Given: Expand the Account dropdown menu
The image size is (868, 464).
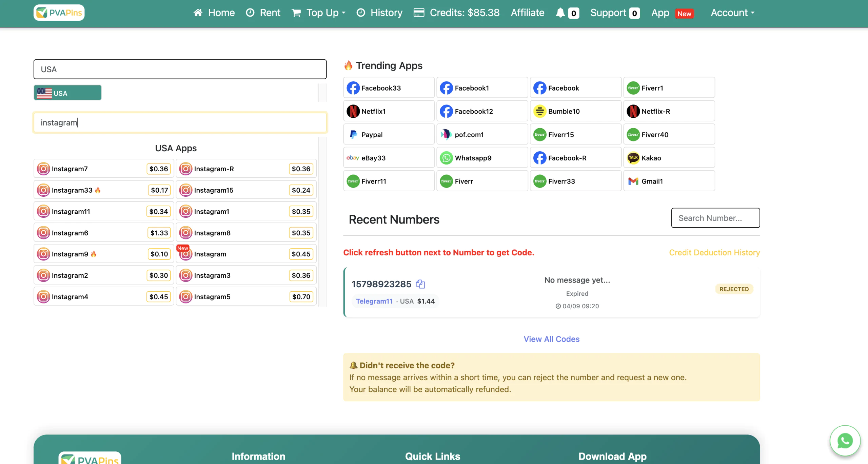Looking at the screenshot, I should (x=732, y=13).
